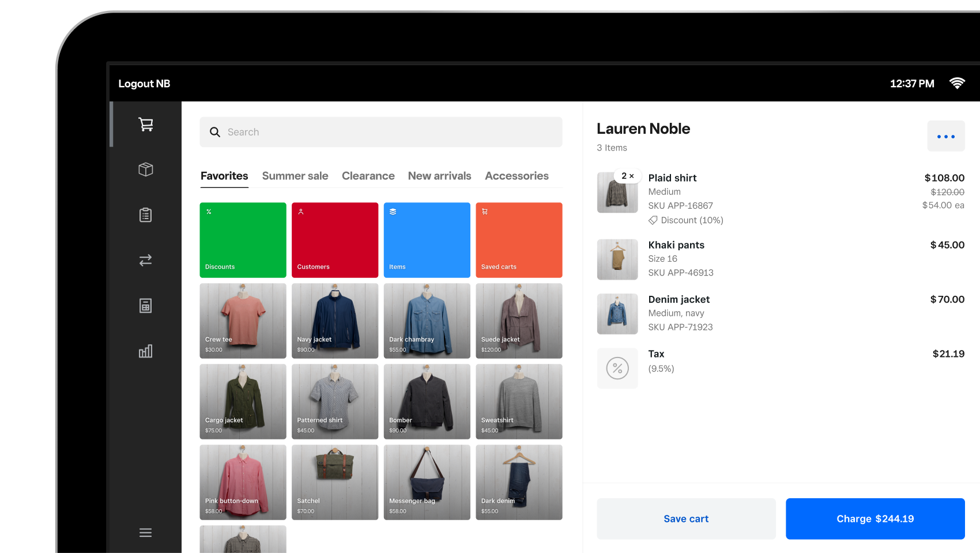Open the shopping cart section in the sidebar
Viewport: 980px width, 553px height.
[x=145, y=123]
